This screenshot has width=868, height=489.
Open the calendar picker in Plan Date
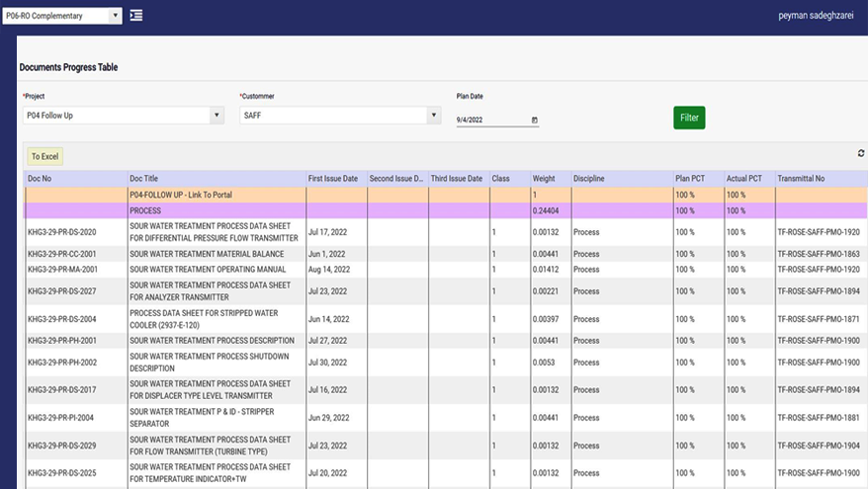pyautogui.click(x=535, y=120)
